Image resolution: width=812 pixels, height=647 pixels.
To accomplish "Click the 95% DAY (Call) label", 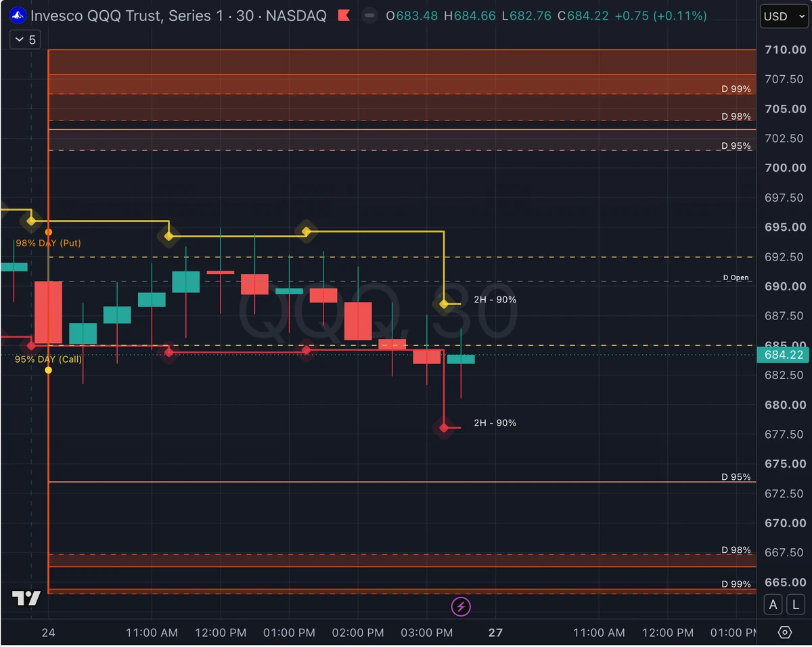I will tap(48, 359).
